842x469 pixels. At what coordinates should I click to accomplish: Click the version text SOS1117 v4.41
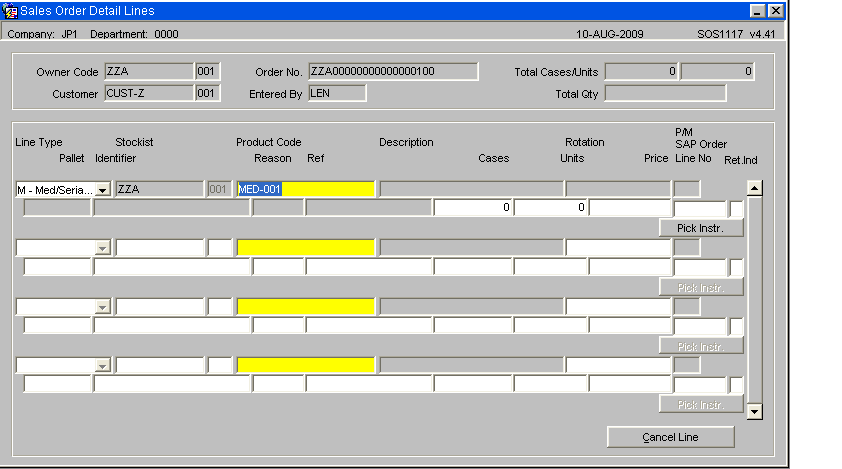pyautogui.click(x=736, y=34)
